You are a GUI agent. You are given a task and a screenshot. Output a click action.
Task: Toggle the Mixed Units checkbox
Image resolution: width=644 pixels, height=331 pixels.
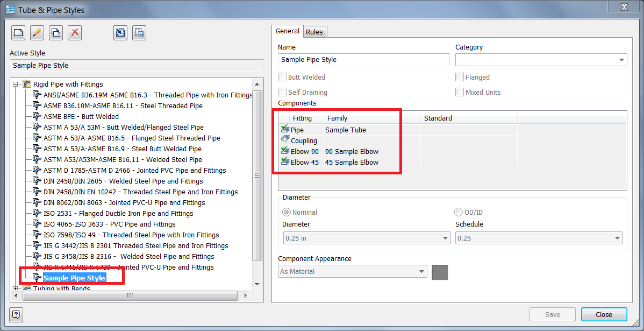coord(460,92)
